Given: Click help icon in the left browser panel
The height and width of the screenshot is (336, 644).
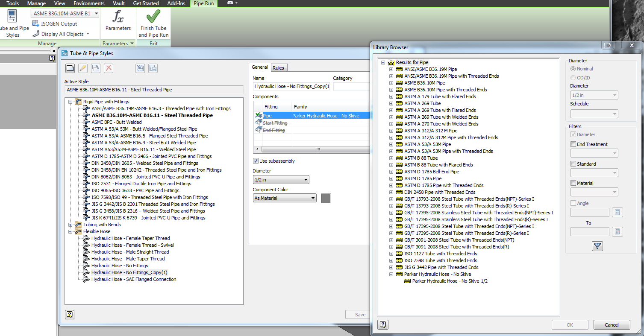Looking at the screenshot, I should 52,58.
